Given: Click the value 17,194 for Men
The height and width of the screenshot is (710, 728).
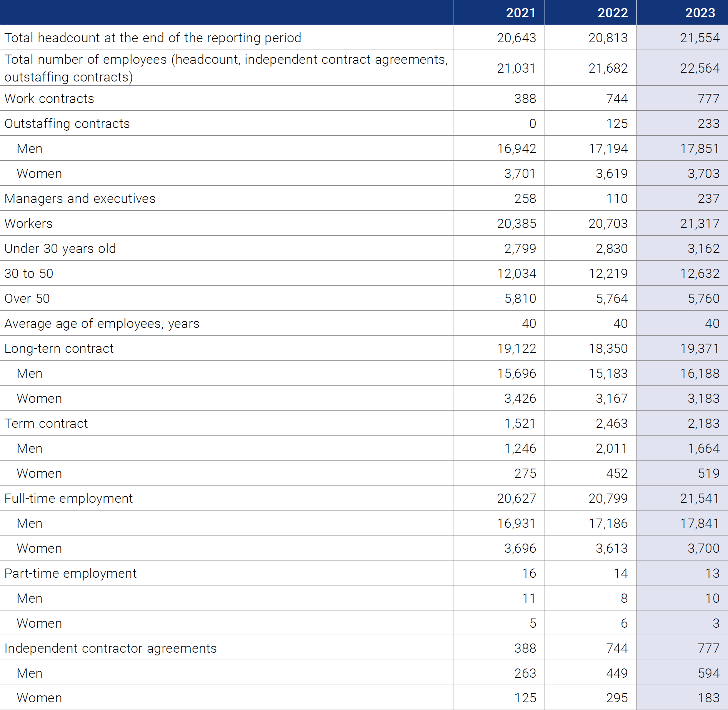Looking at the screenshot, I should coord(608,148).
